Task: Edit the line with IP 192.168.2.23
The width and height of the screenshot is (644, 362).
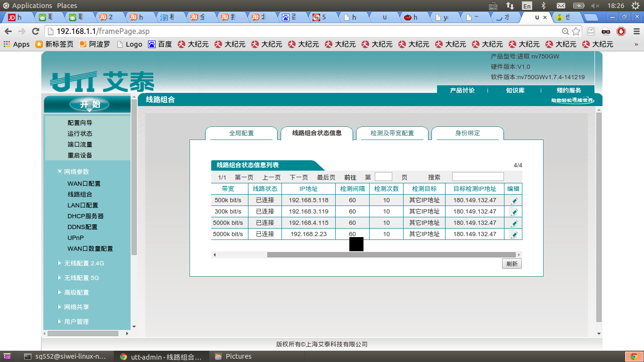Action: tap(514, 234)
